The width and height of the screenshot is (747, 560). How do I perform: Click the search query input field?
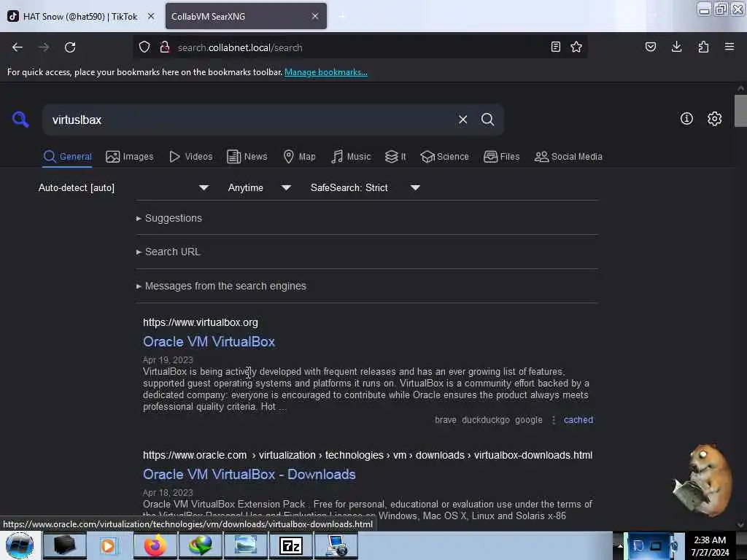(x=250, y=120)
